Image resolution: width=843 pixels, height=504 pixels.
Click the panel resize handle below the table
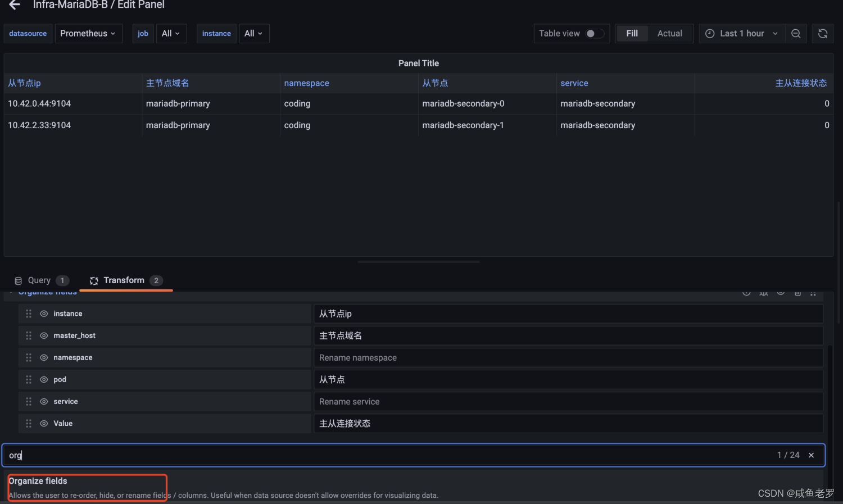tap(419, 261)
